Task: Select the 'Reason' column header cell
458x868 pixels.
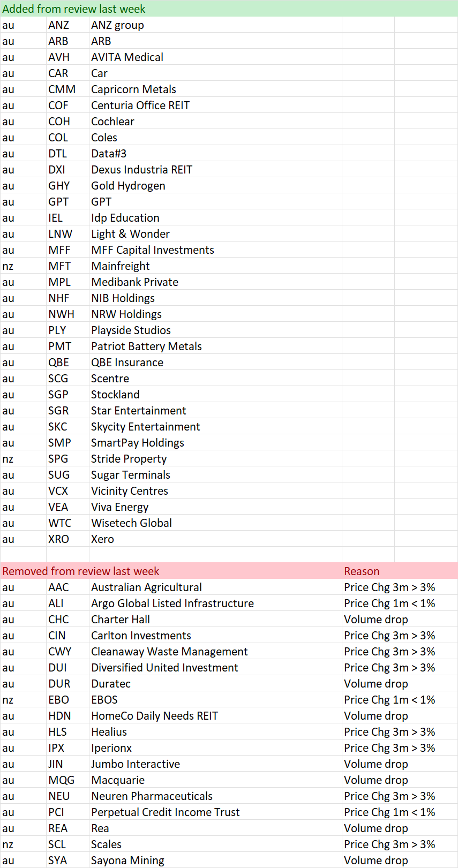Action: tap(400, 571)
